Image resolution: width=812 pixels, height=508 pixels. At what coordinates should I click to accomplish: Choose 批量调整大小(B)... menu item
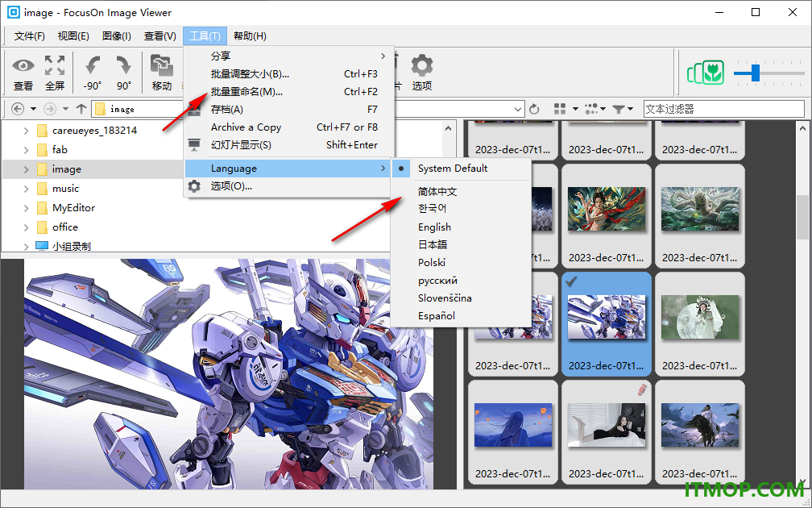[288, 74]
